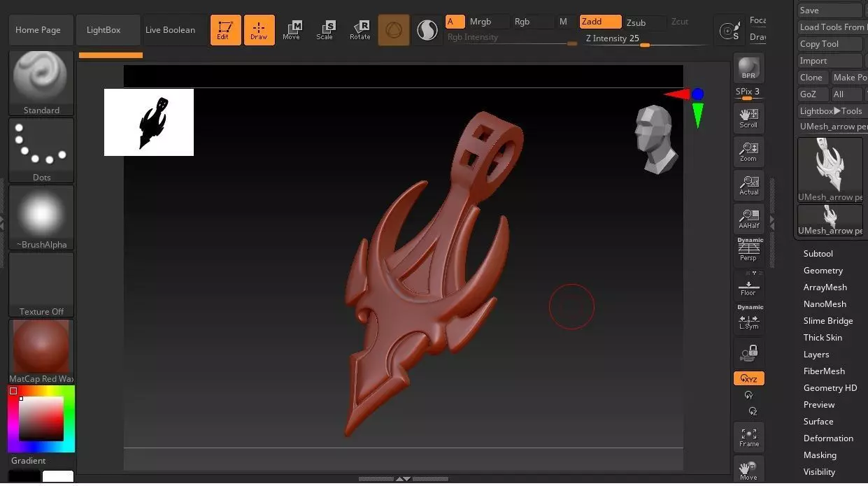Image resolution: width=868 pixels, height=486 pixels.
Task: Toggle the Floor grid display
Action: coord(748,284)
